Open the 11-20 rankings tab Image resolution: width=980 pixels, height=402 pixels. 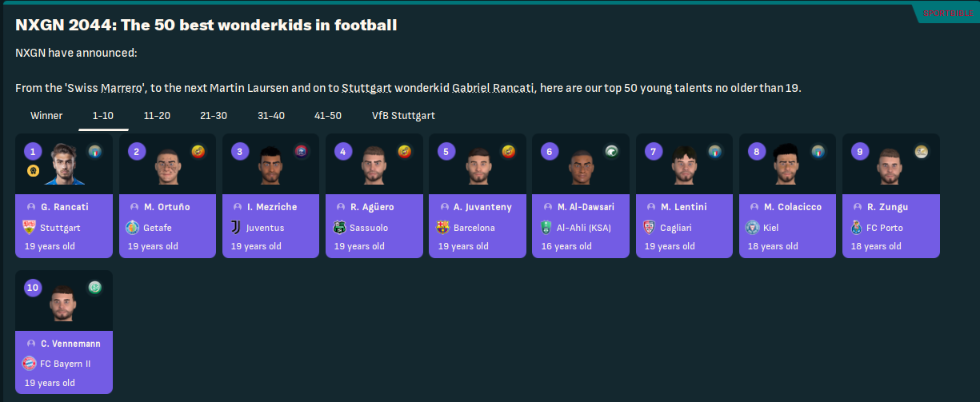(157, 116)
